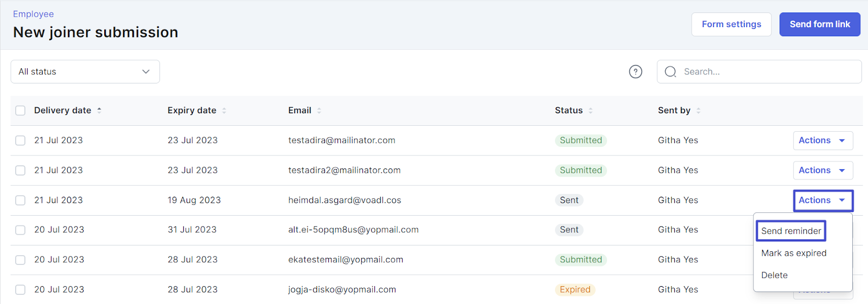Click Submitted badge for testadira2@mailinator.com
The width and height of the screenshot is (868, 304).
point(580,170)
